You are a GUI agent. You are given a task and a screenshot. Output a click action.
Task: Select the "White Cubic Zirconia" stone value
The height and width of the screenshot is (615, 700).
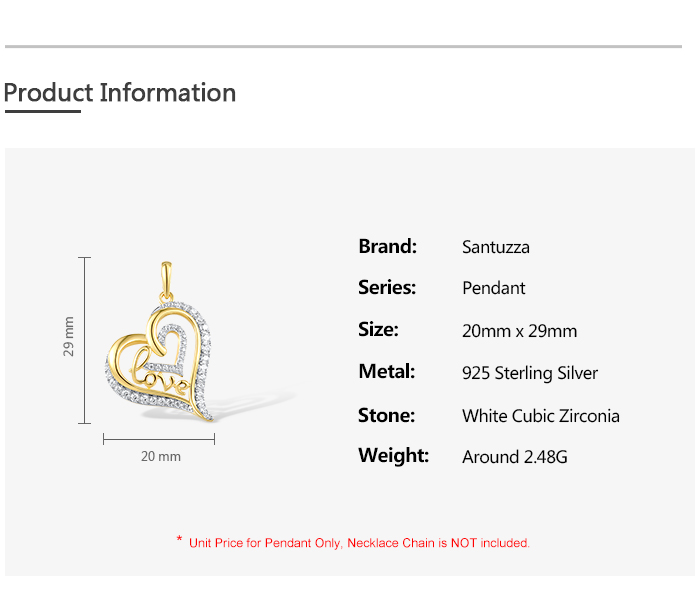541,415
